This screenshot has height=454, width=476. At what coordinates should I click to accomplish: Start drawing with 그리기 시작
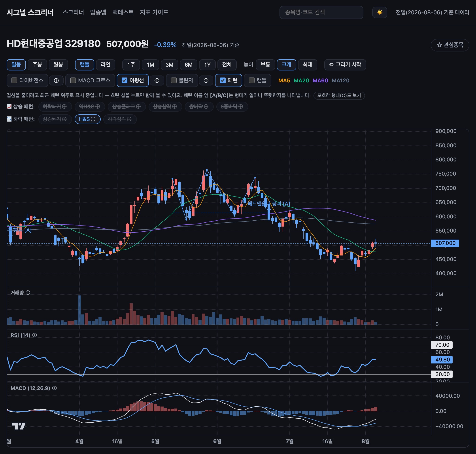coord(345,65)
